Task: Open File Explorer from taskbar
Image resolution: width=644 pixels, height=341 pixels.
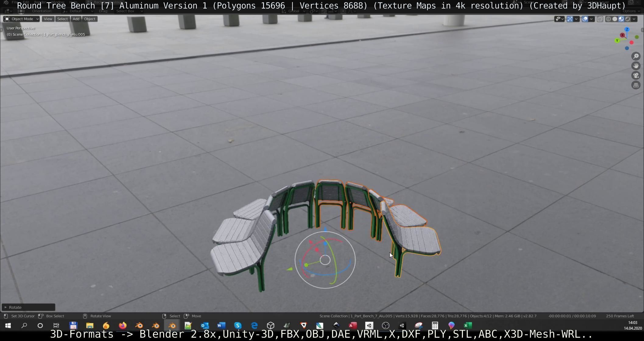Action: pyautogui.click(x=90, y=325)
